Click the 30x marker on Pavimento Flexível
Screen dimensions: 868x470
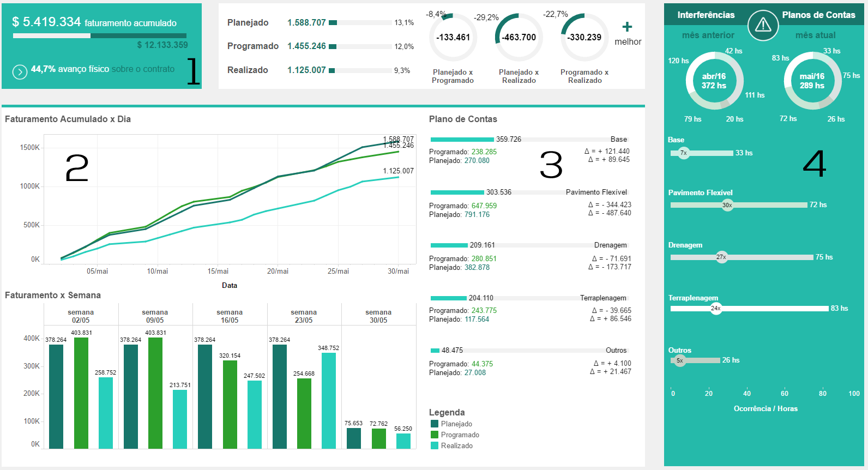(x=727, y=206)
